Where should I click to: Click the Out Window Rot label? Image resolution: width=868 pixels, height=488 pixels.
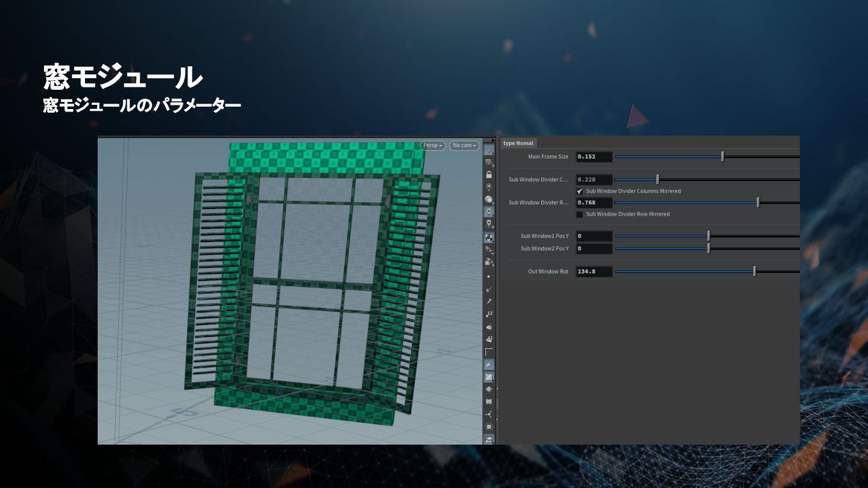pyautogui.click(x=548, y=272)
